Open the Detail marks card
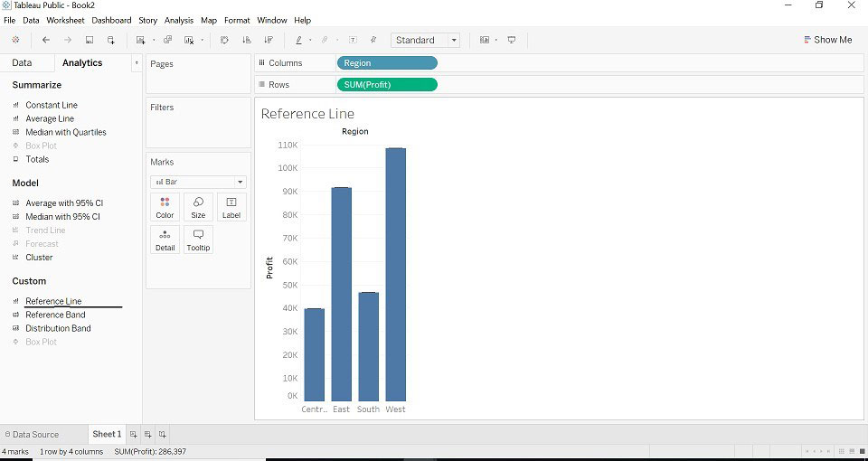 (165, 240)
